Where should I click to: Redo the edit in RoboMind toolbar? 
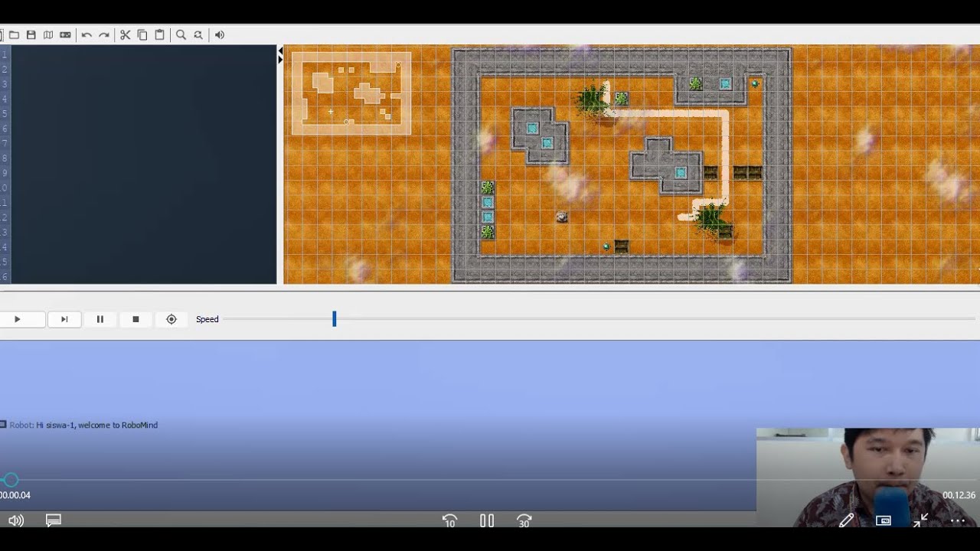(x=104, y=35)
